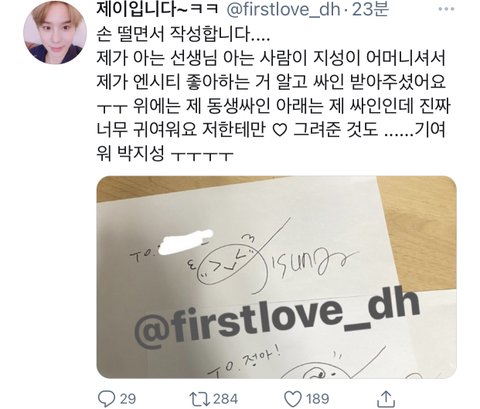The width and height of the screenshot is (480, 409).
Task: Click the reply count 29
Action: tap(128, 399)
